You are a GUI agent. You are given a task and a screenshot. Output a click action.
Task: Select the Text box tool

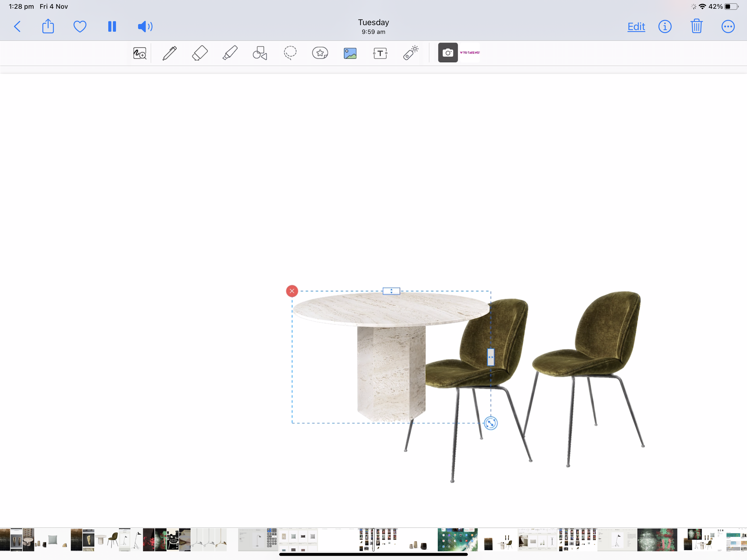[x=380, y=53]
